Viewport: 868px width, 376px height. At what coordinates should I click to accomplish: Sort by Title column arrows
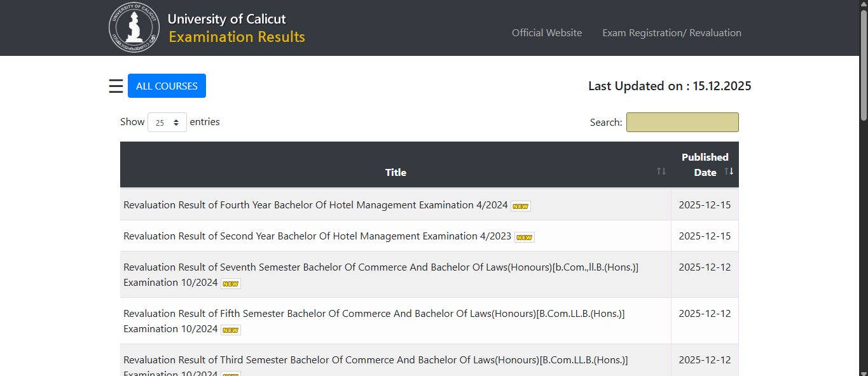(x=661, y=171)
